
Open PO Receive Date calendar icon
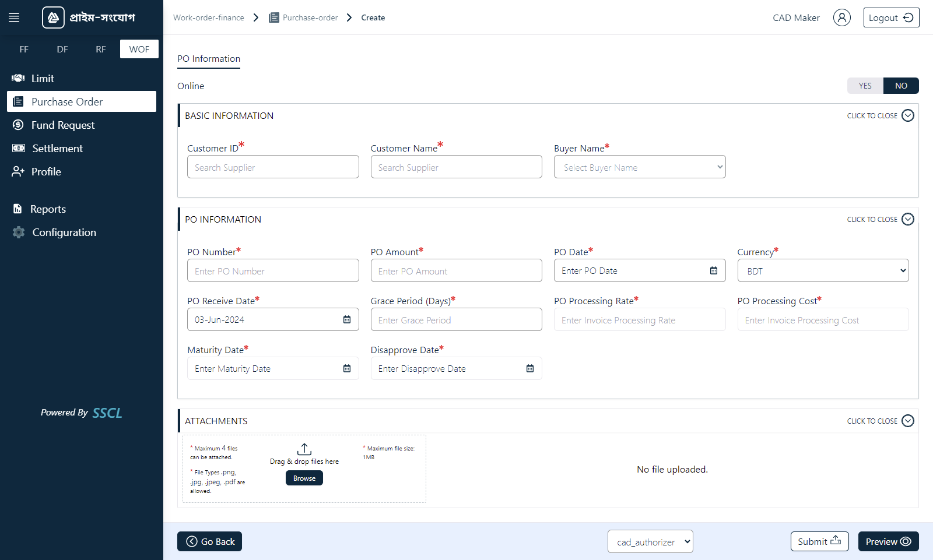click(347, 319)
